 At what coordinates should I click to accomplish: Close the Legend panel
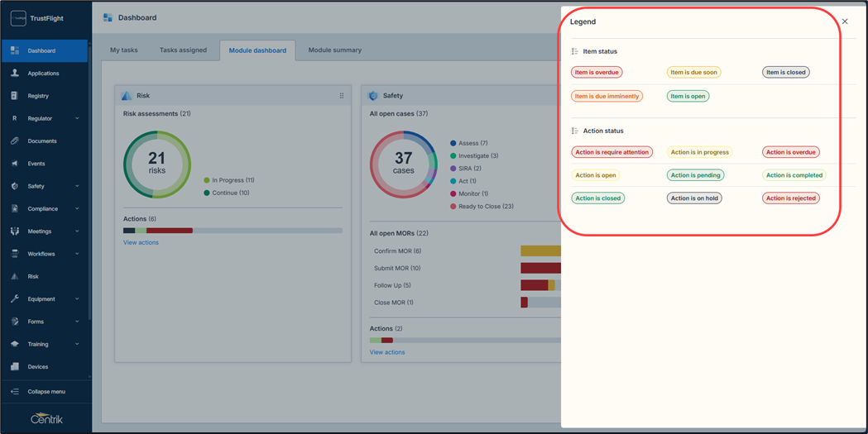pyautogui.click(x=845, y=22)
